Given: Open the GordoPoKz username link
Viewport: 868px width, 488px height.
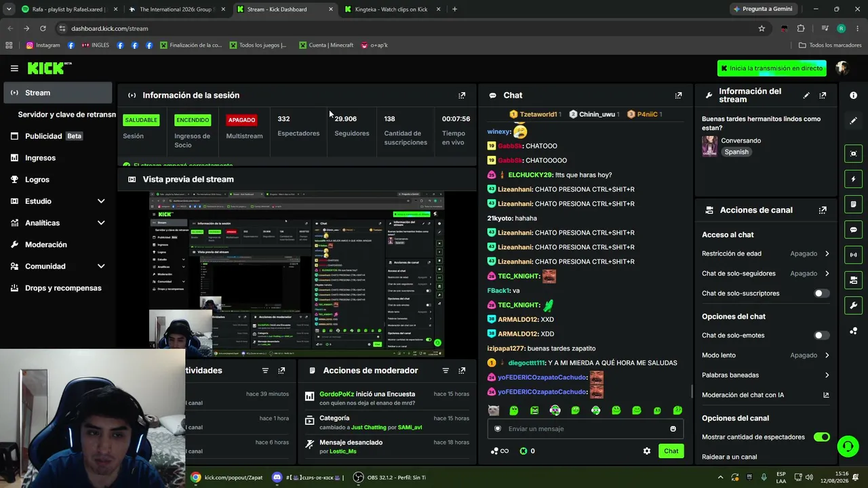Looking at the screenshot, I should point(337,394).
